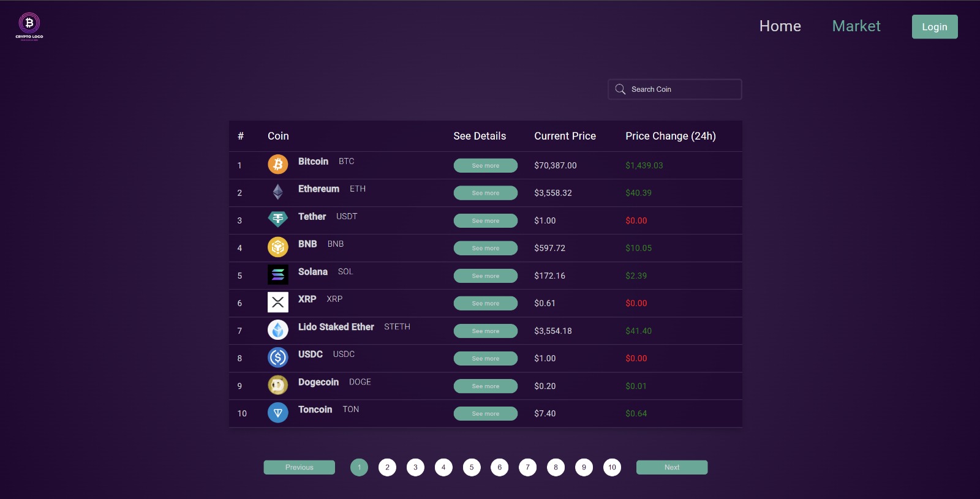This screenshot has height=499, width=980.
Task: Click the Login button
Action: click(x=935, y=27)
